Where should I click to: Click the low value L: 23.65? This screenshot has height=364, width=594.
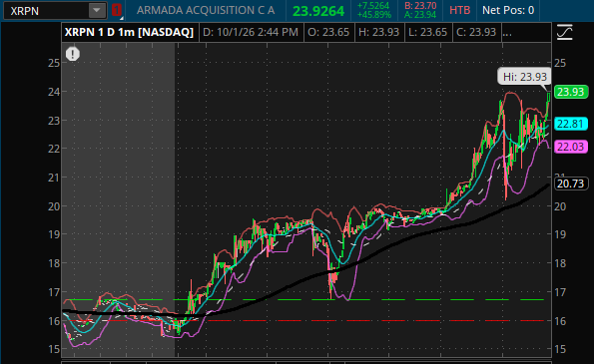(427, 32)
